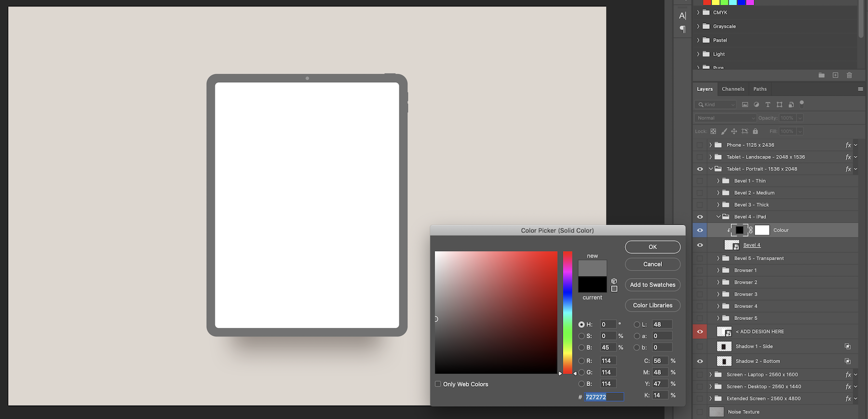Select the Bevel 4 smart object thumbnail
Image resolution: width=868 pixels, height=419 pixels.
click(x=732, y=245)
